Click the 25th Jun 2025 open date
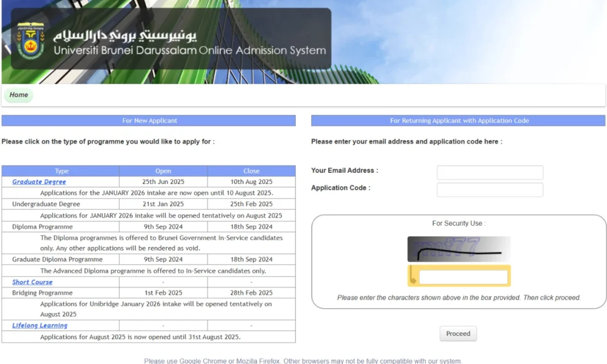Screen dimensions: 607x364 click(163, 182)
